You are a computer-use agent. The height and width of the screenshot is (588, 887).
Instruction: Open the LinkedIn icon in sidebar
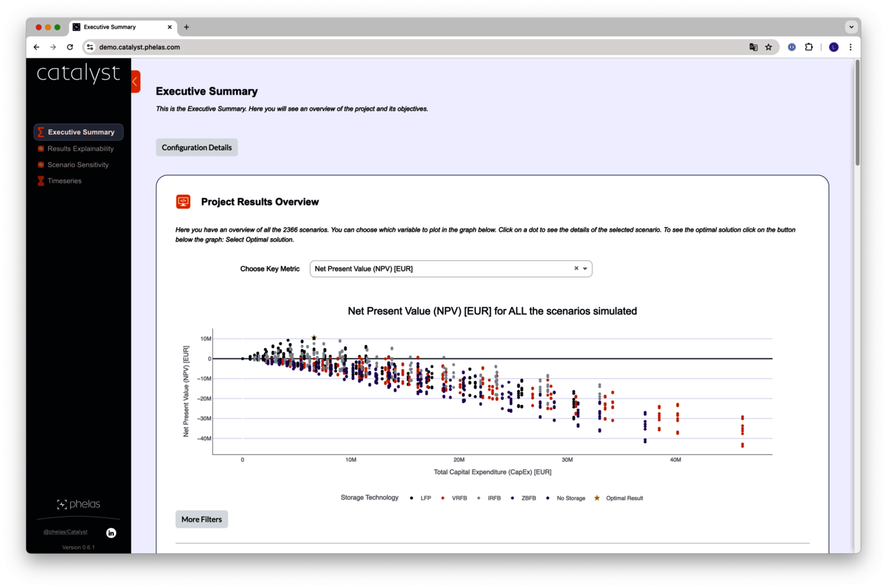[x=111, y=533]
